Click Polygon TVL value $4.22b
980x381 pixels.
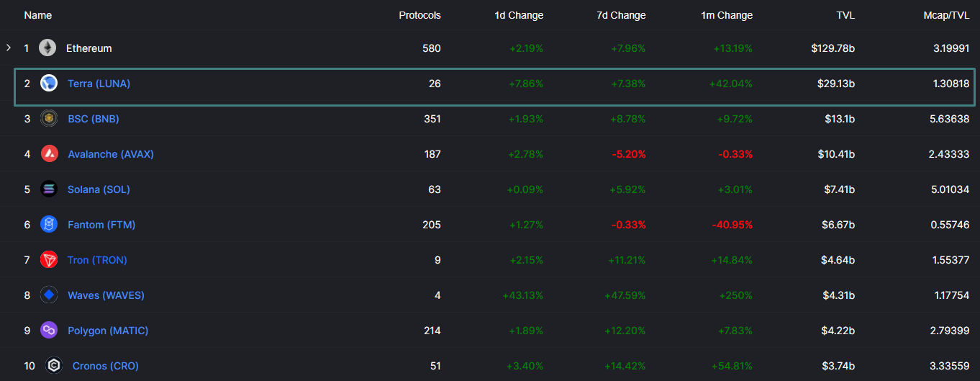coord(839,331)
